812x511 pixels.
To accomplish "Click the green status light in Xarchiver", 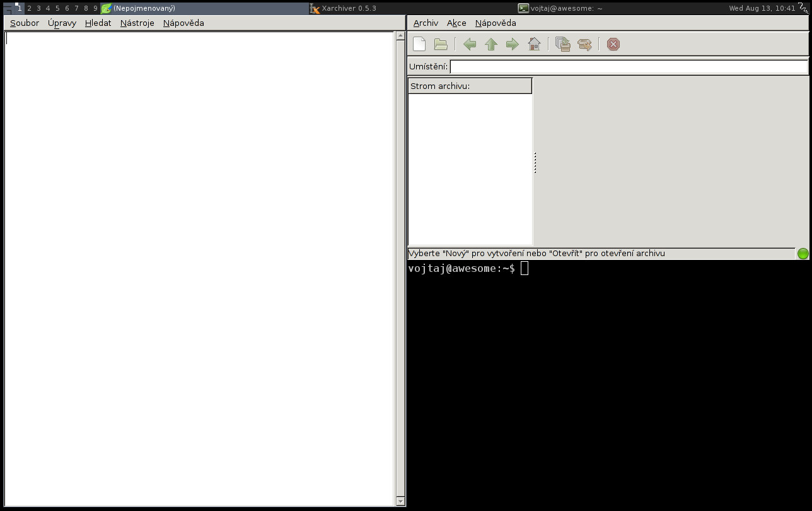I will [x=803, y=254].
